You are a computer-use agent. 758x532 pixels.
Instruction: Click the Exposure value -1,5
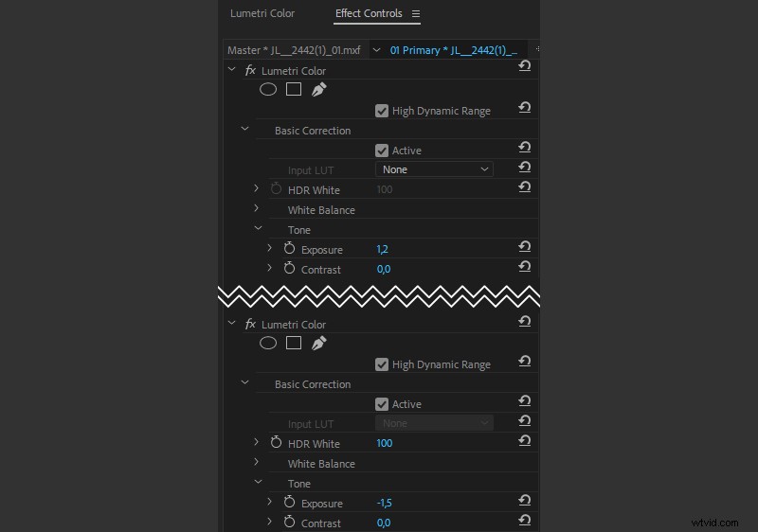point(385,503)
